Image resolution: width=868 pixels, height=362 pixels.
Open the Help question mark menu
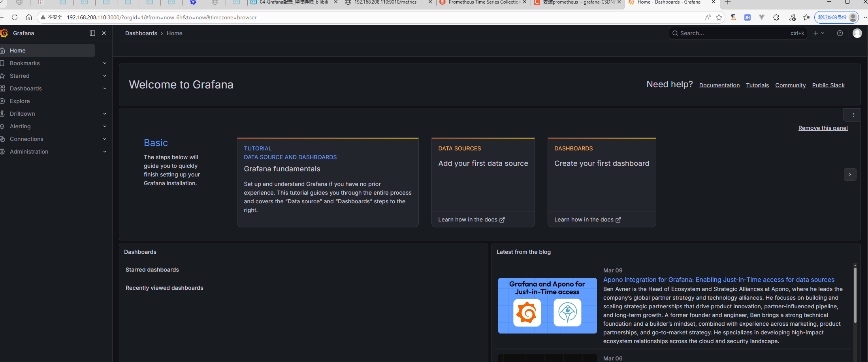click(x=840, y=33)
